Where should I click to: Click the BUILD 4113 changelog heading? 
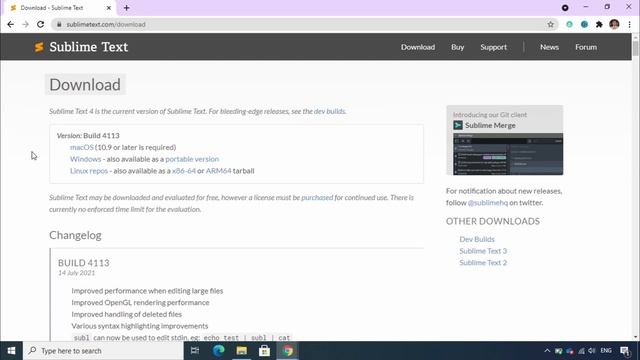coord(84,263)
